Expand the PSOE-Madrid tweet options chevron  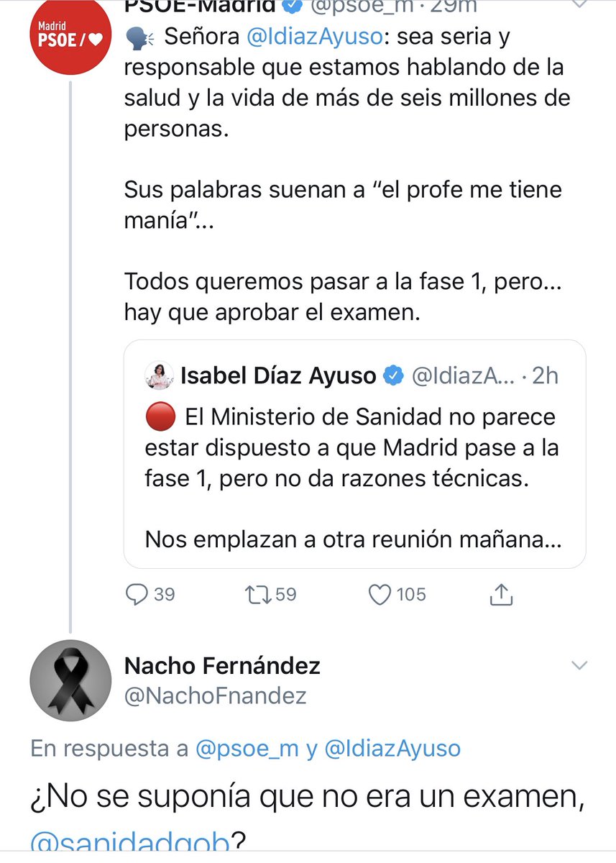[579, 6]
